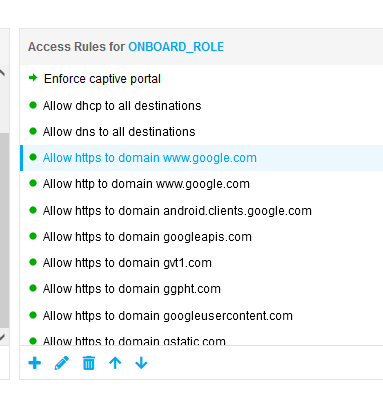Viewport: 383px width, 410px height.
Task: Click green dot beside gvt1.com rule
Action: point(33,262)
